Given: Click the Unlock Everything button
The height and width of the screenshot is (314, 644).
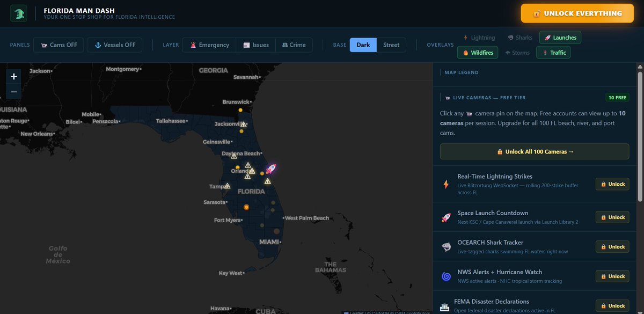Looking at the screenshot, I should [577, 13].
